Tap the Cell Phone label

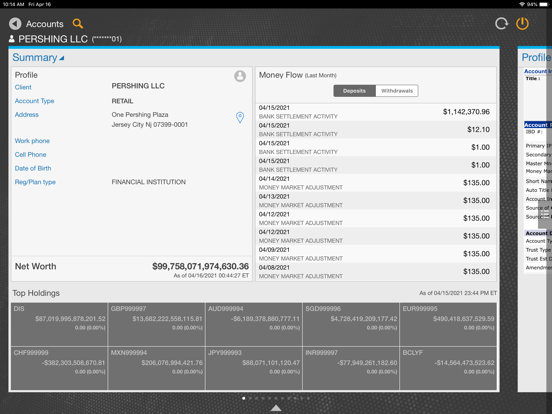(x=31, y=155)
